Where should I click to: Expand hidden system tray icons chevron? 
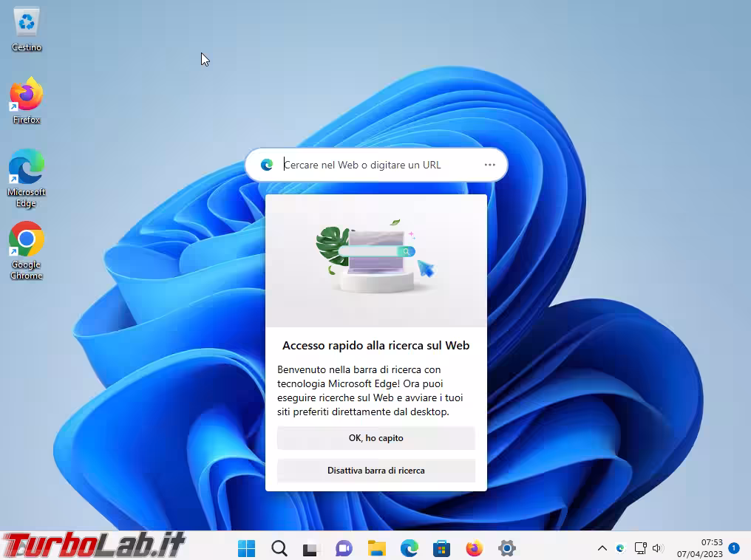(x=602, y=548)
